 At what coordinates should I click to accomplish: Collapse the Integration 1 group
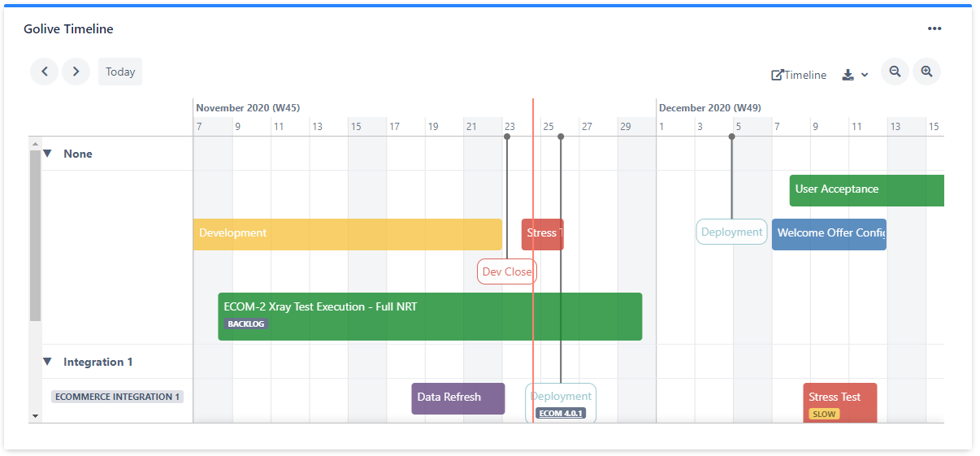[47, 362]
